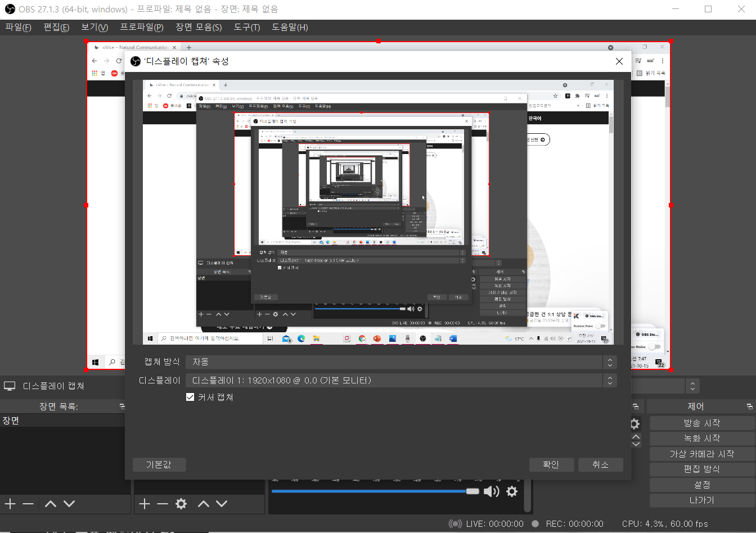756x533 pixels.
Task: Open the 장면 모음(S) menu
Action: pyautogui.click(x=199, y=27)
